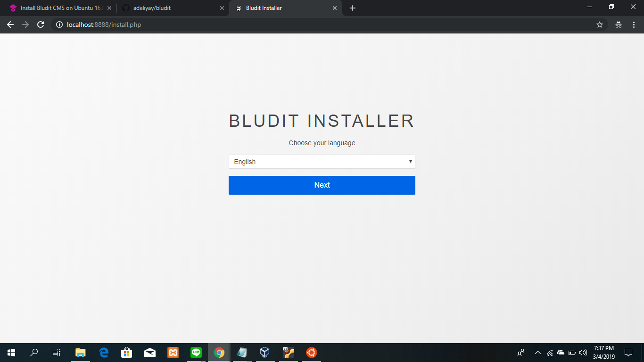Click the 'Choose your language' text
The height and width of the screenshot is (362, 644).
(322, 143)
